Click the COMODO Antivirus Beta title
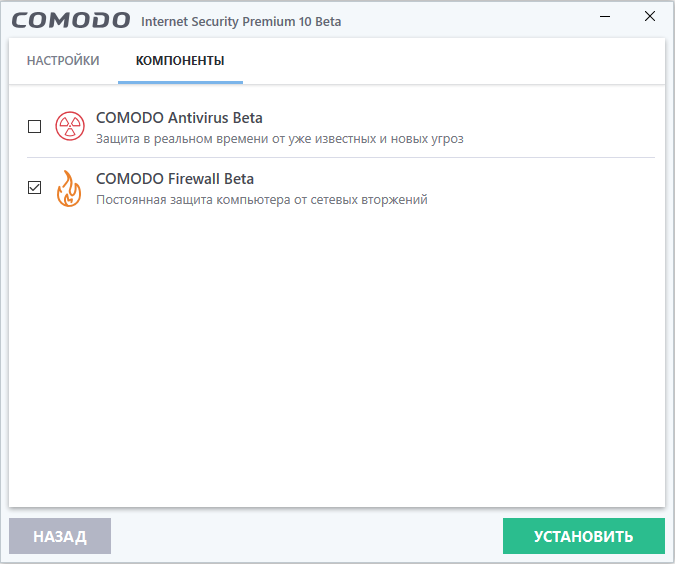This screenshot has height=564, width=675. click(x=179, y=118)
